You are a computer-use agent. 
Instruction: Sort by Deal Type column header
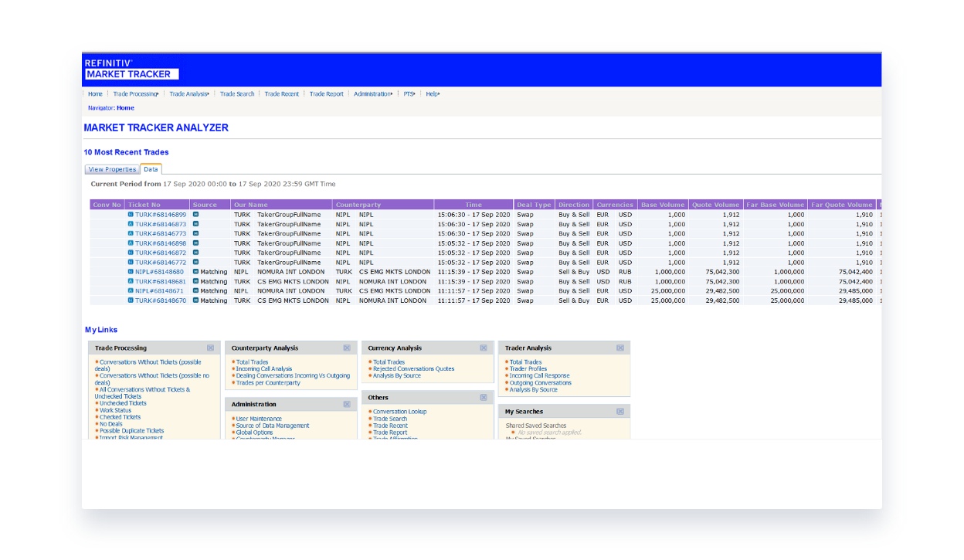coord(534,205)
